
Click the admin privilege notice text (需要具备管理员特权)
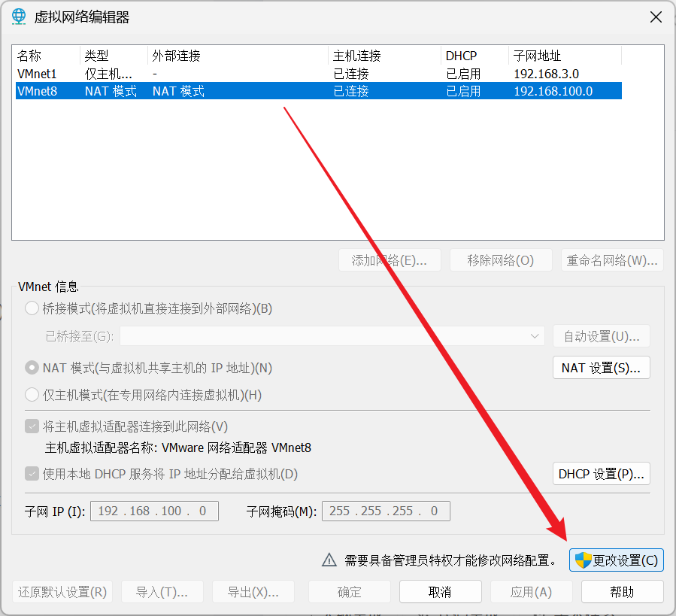coord(450,560)
